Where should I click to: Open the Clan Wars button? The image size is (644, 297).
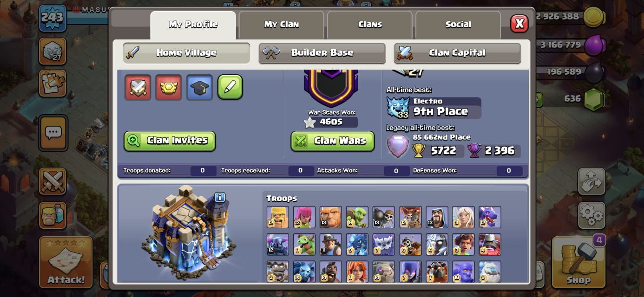pos(333,141)
